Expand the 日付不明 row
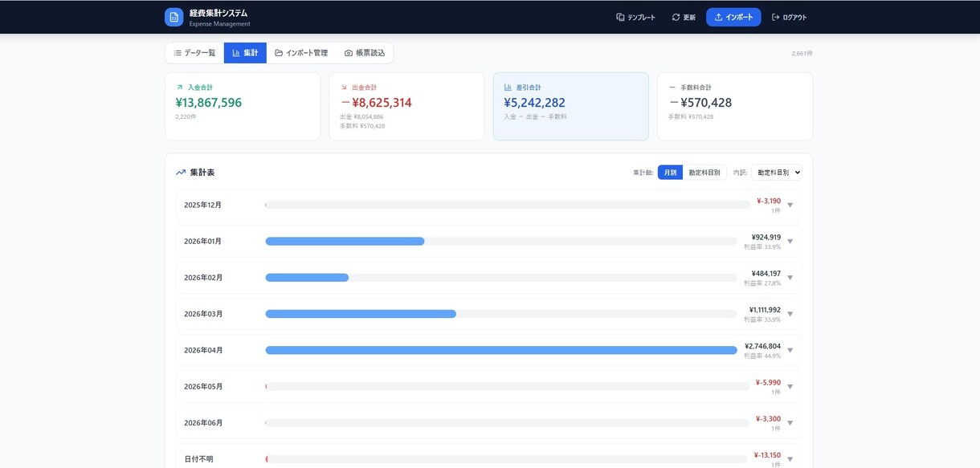The image size is (980, 468). [x=790, y=459]
